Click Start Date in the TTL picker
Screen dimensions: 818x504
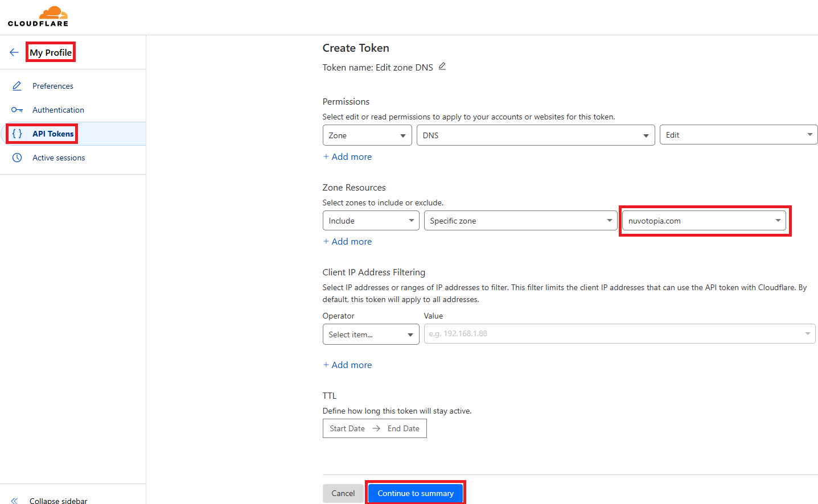(x=347, y=428)
